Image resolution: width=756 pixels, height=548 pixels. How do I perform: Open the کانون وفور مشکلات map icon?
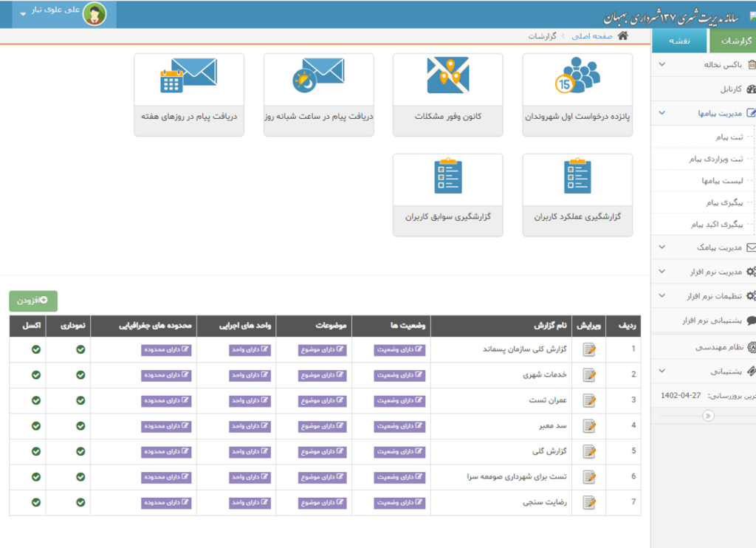447,75
